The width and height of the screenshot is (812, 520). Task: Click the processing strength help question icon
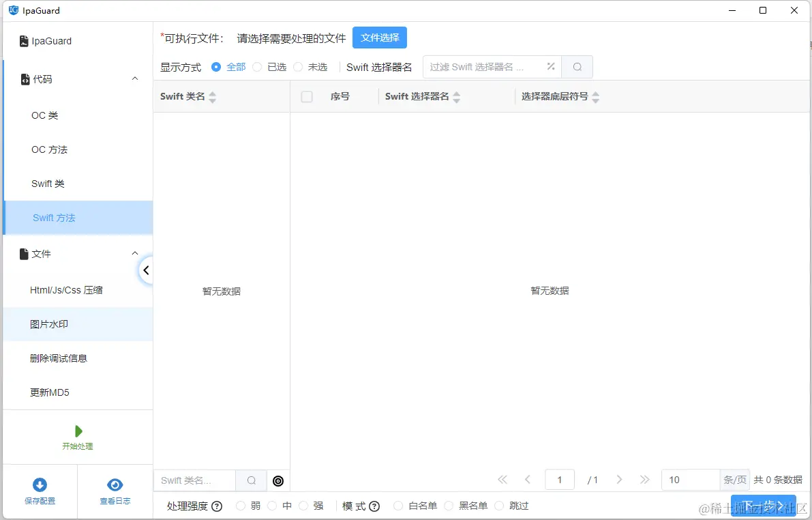217,506
